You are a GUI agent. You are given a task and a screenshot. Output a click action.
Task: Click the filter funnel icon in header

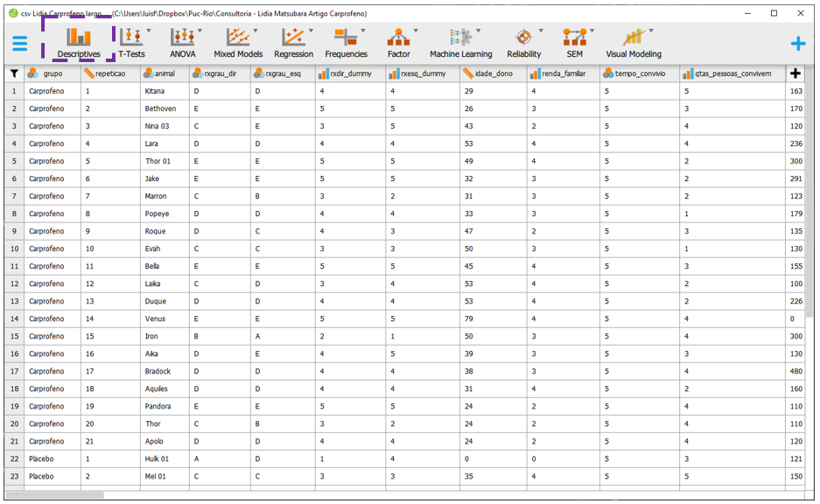13,73
